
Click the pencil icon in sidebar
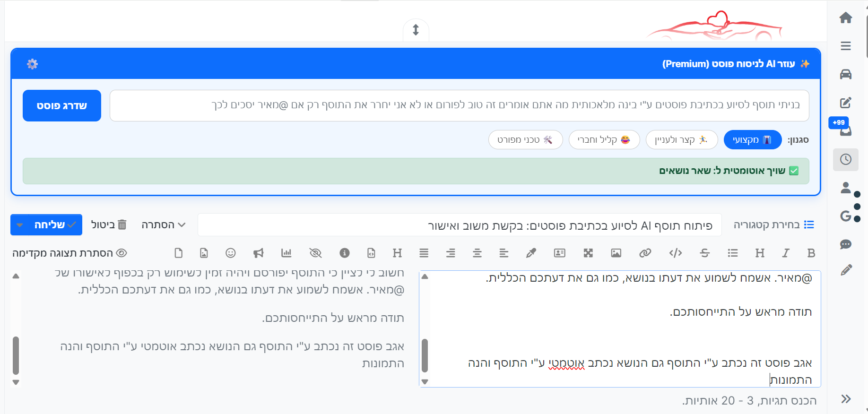tap(846, 270)
